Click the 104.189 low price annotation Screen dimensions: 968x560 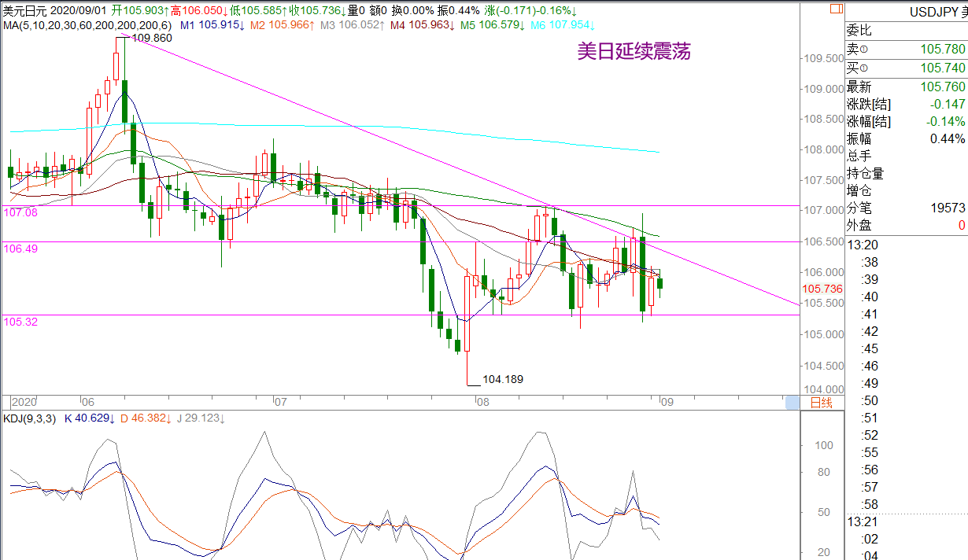tap(502, 379)
